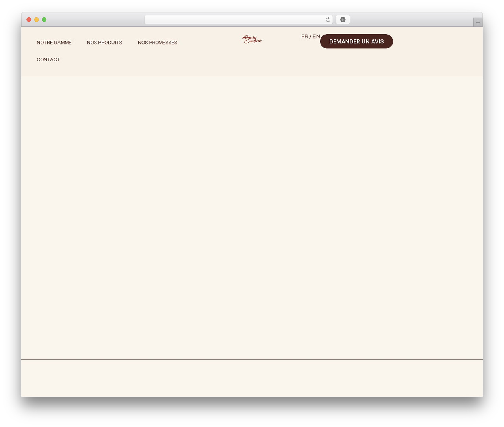Select Nos Promesses in navigation
This screenshot has height=427, width=504.
tap(157, 43)
